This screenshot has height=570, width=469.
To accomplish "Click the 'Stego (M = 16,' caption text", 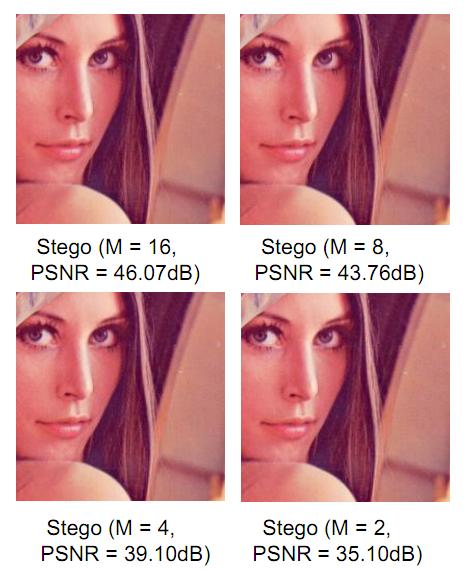I will (107, 247).
